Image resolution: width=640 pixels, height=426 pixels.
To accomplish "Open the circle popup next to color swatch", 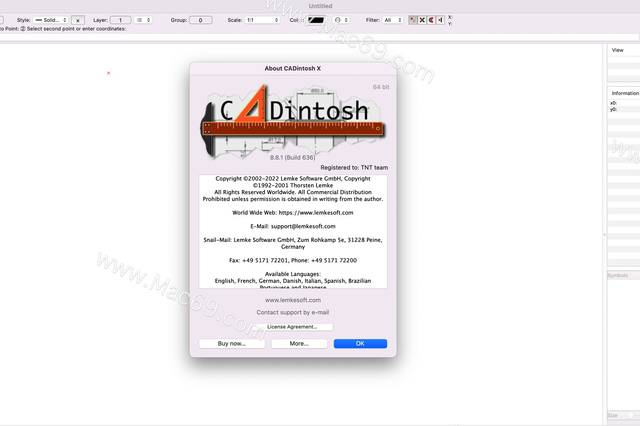I will coord(341,20).
